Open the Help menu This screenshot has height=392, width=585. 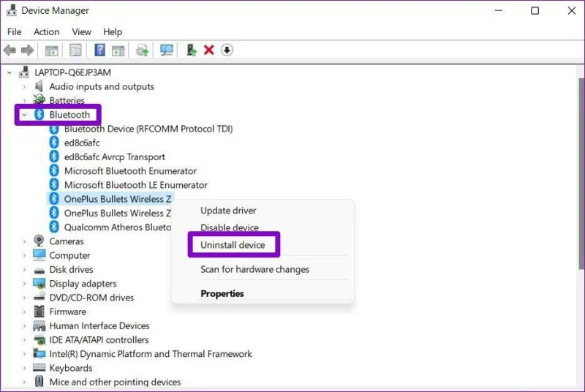(113, 31)
